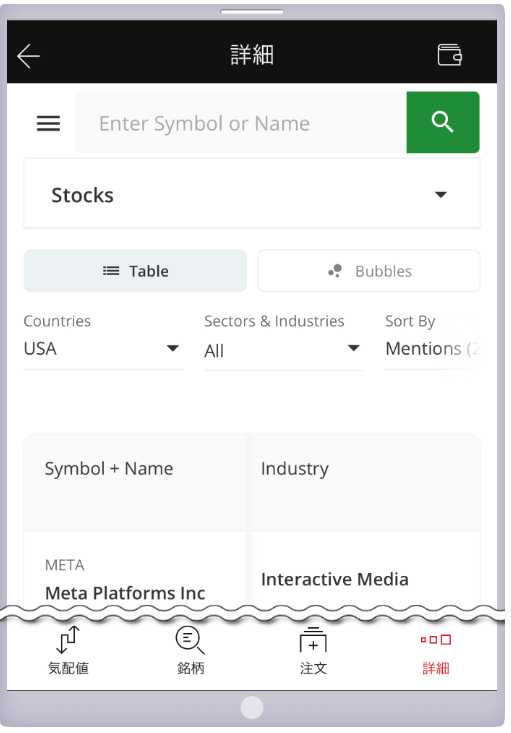The width and height of the screenshot is (511, 733).
Task: Tap the top drag handle bar
Action: pos(252,12)
